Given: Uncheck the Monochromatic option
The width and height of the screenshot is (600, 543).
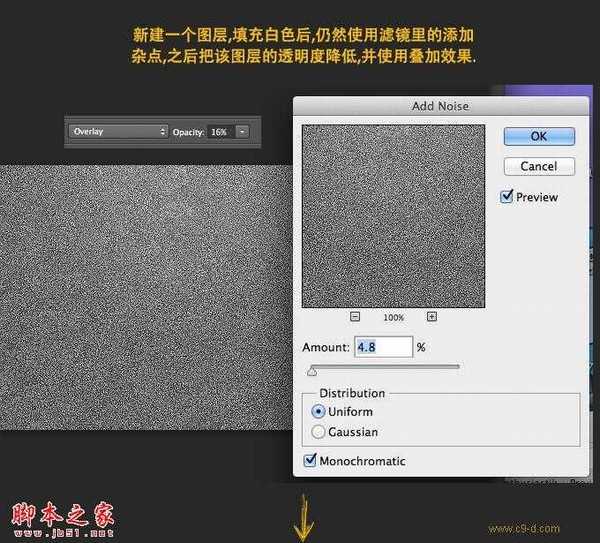Looking at the screenshot, I should coord(310,461).
